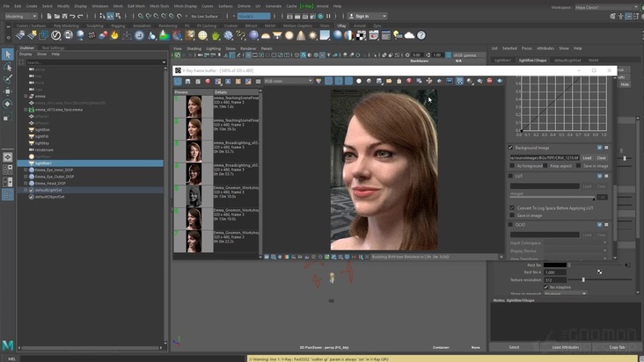Screen dimensions: 644x362
Task: Click the V-Ray dome light shelf icon
Action: point(266,36)
